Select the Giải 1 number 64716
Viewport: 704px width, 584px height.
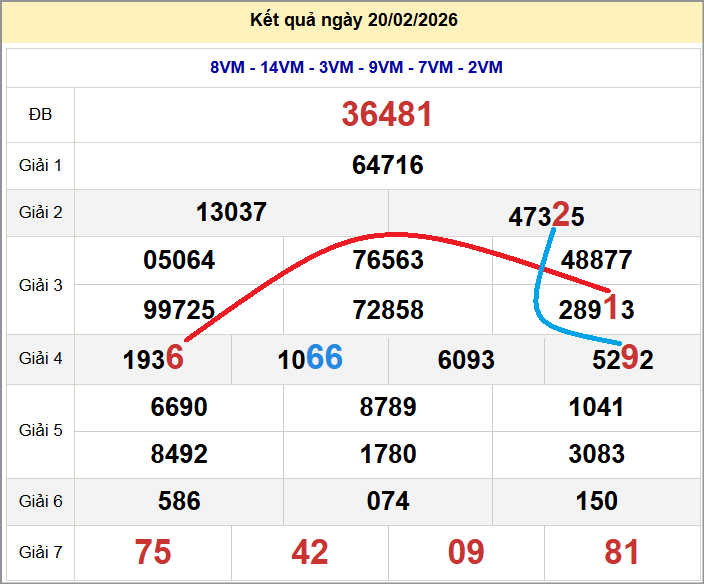click(387, 165)
